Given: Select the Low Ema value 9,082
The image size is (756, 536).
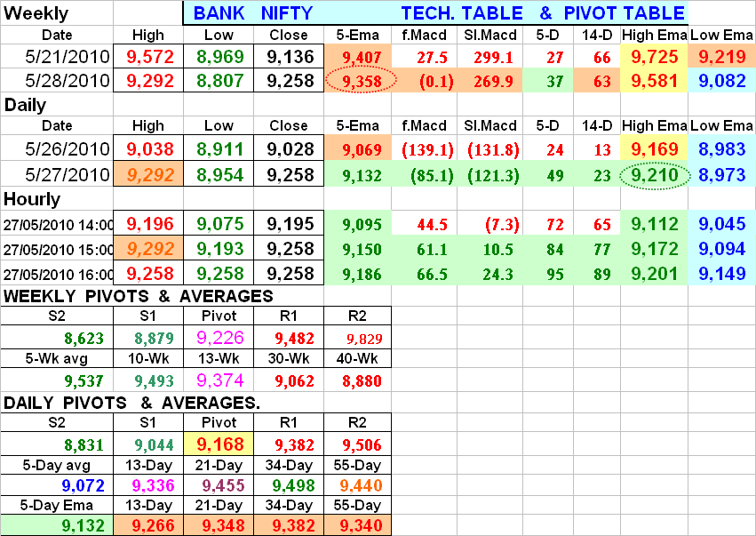Looking at the screenshot, I should (721, 81).
